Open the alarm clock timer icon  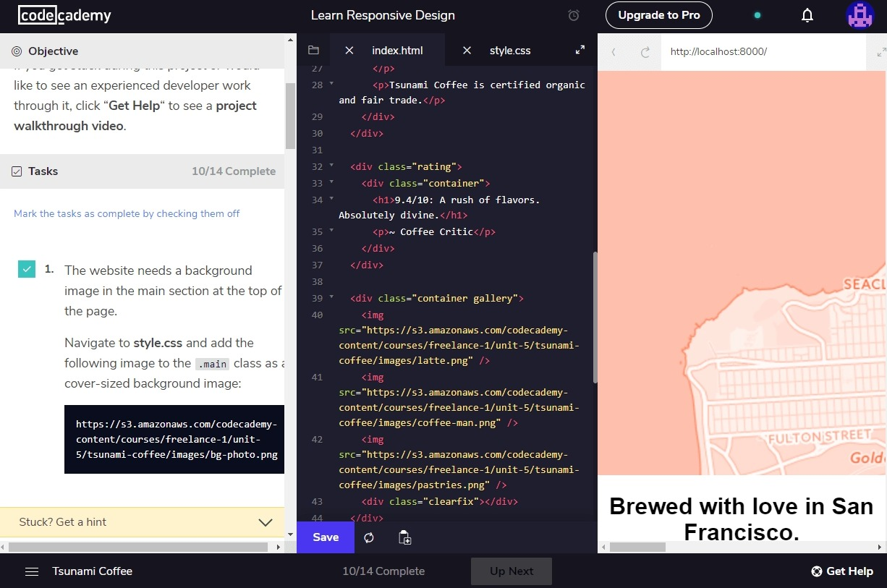point(574,15)
